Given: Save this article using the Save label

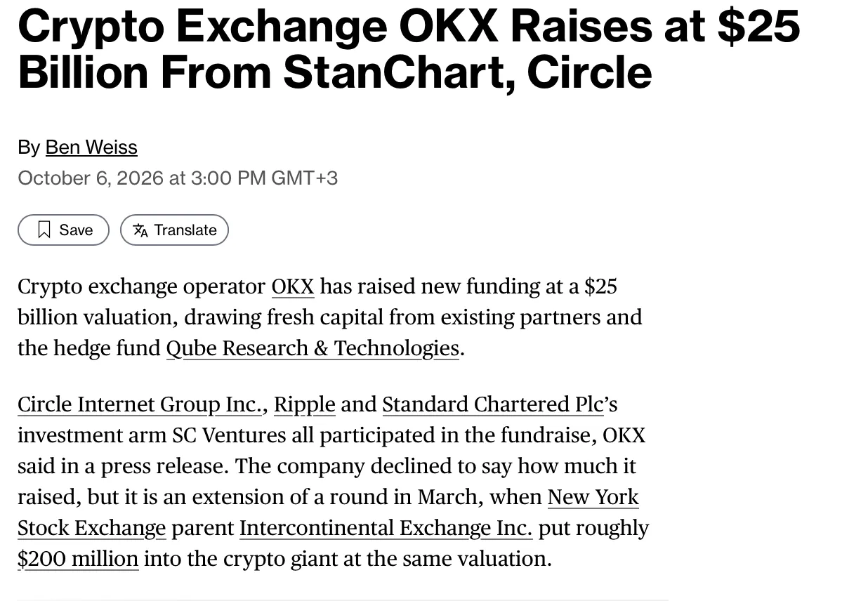Looking at the screenshot, I should [x=76, y=230].
